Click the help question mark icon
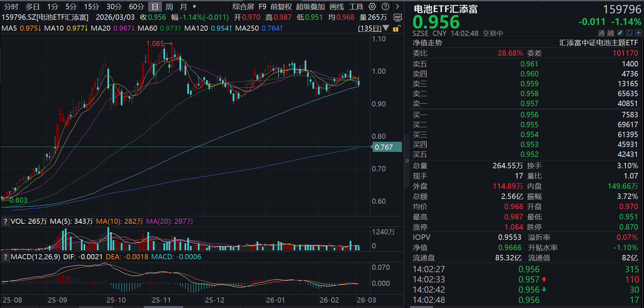The height and width of the screenshot is (308, 644). click(385, 6)
